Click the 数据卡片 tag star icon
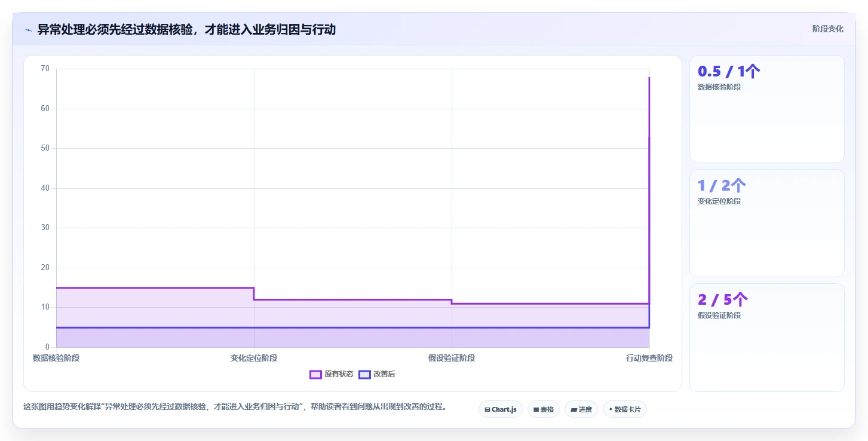Image resolution: width=868 pixels, height=441 pixels. pos(611,409)
